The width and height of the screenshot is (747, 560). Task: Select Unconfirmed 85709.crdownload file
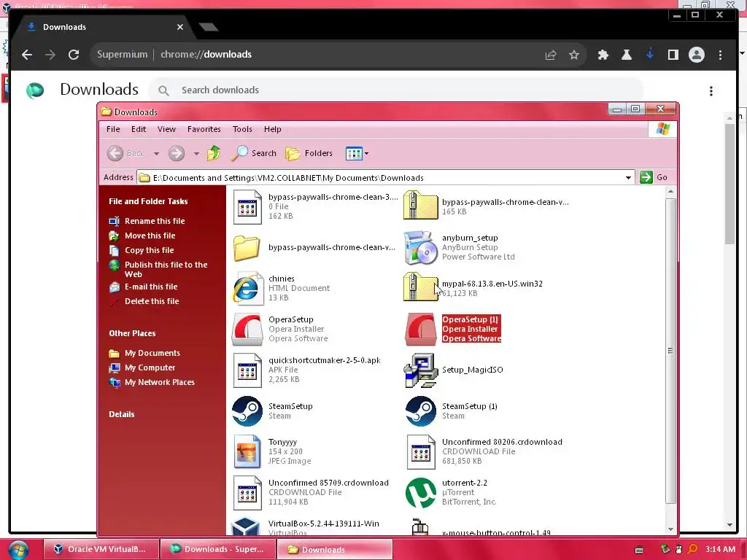pyautogui.click(x=247, y=492)
